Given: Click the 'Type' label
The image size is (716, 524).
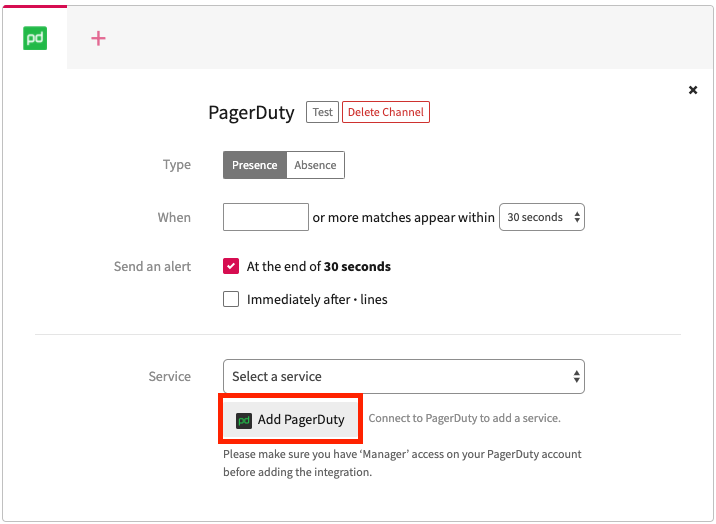Looking at the screenshot, I should click(x=177, y=165).
